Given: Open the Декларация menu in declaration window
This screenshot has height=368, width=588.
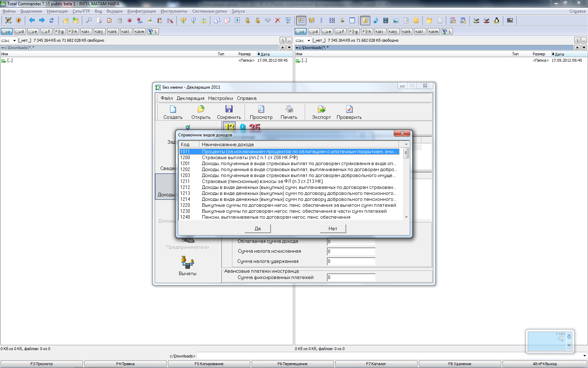Looking at the screenshot, I should [190, 98].
